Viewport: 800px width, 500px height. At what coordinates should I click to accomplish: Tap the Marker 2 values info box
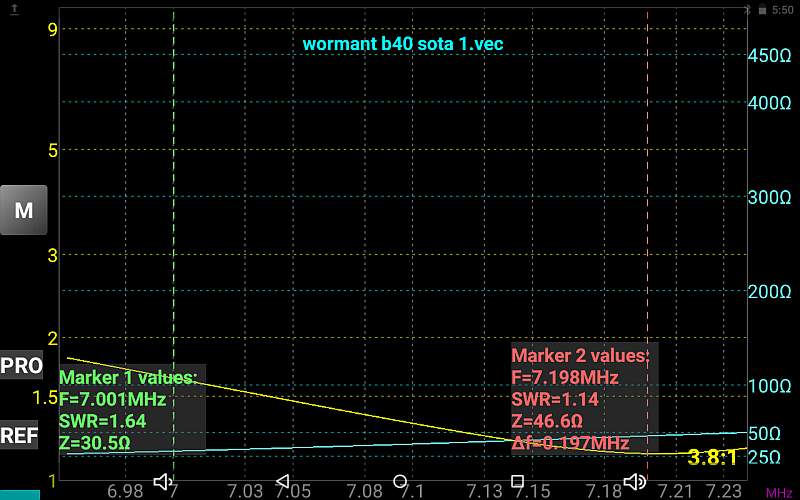click(580, 398)
